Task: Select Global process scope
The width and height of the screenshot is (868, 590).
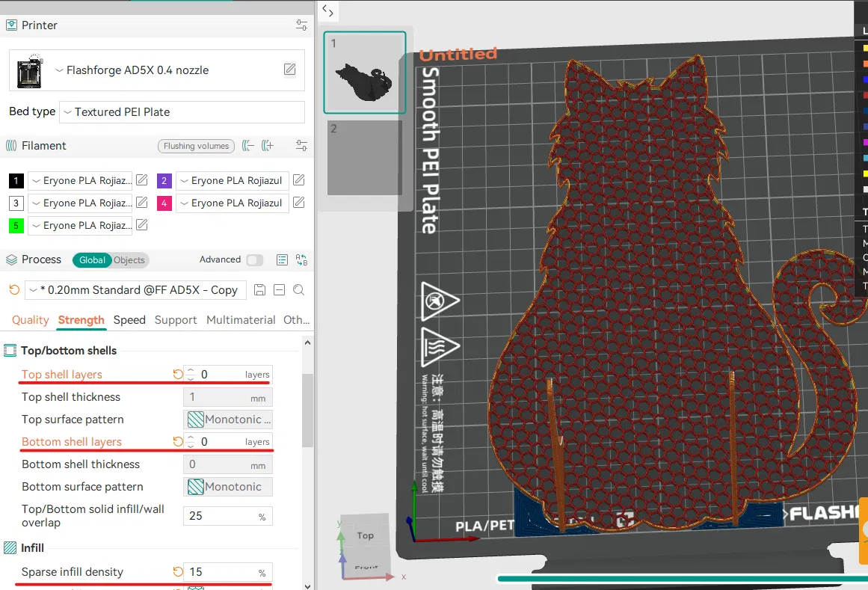Action: (92, 260)
